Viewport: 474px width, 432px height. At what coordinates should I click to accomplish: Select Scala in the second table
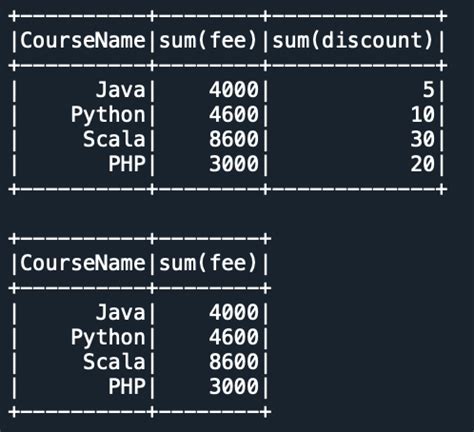(x=114, y=361)
